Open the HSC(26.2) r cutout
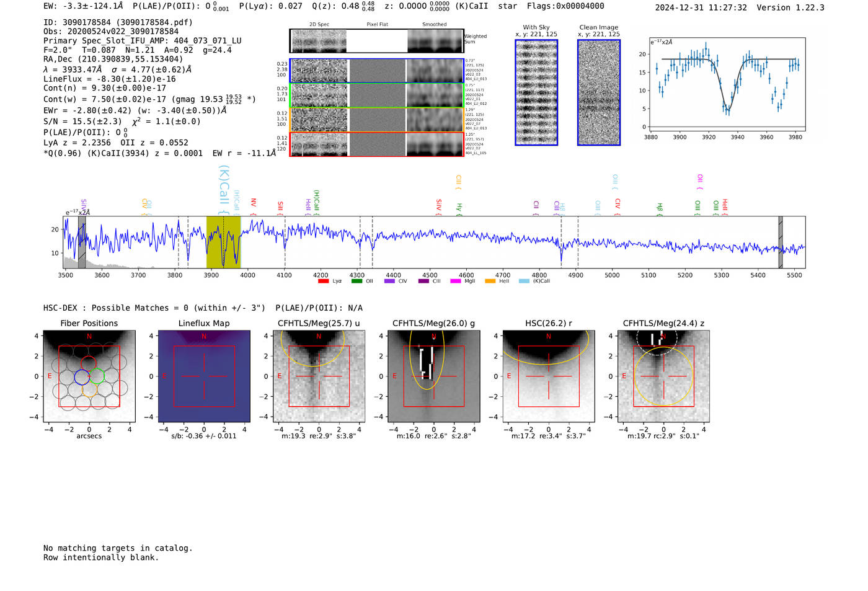This screenshot has height=591, width=868. tap(548, 376)
